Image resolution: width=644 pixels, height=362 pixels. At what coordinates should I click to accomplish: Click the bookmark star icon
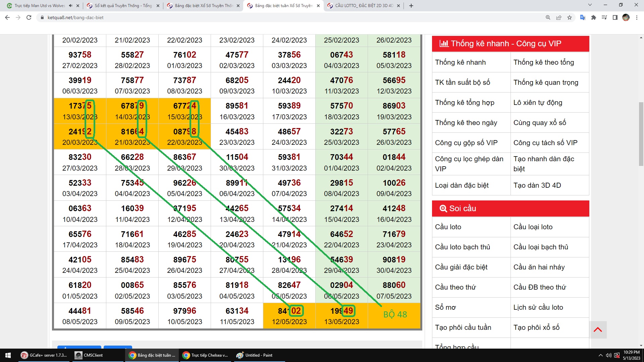tap(570, 17)
